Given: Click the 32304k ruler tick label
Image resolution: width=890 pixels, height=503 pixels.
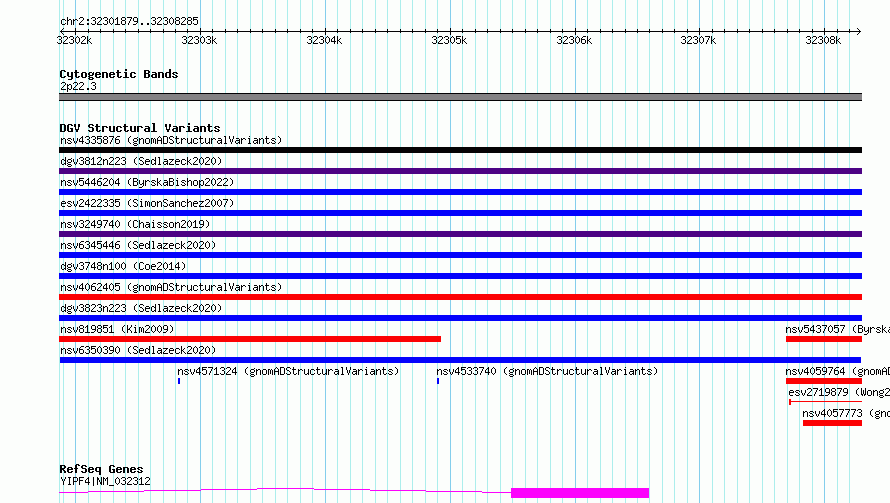Looking at the screenshot, I should pos(324,40).
